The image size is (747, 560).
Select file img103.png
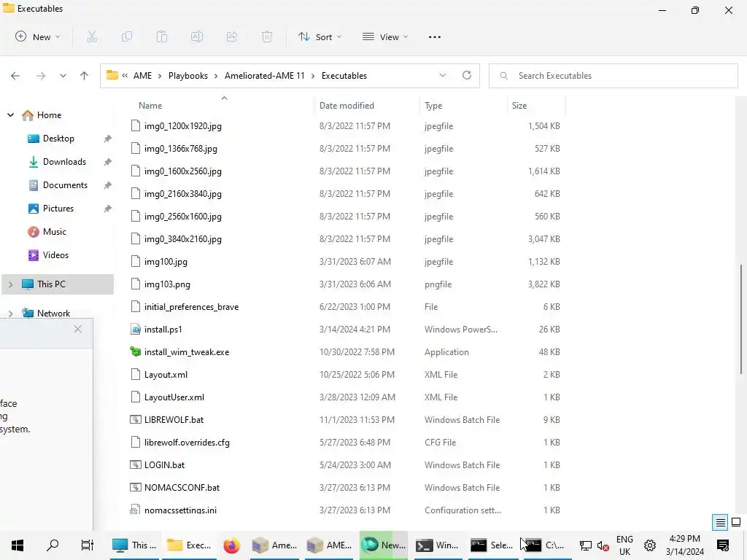pyautogui.click(x=167, y=284)
